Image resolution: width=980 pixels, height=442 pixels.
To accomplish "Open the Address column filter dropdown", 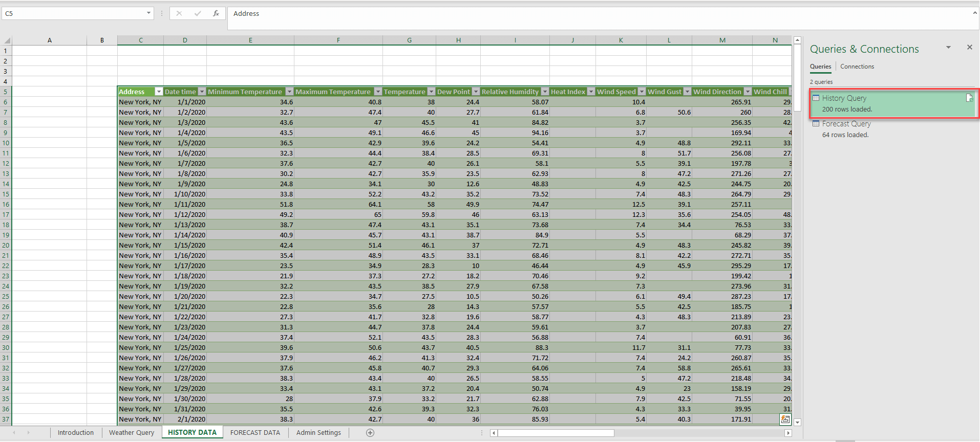I will coord(159,92).
